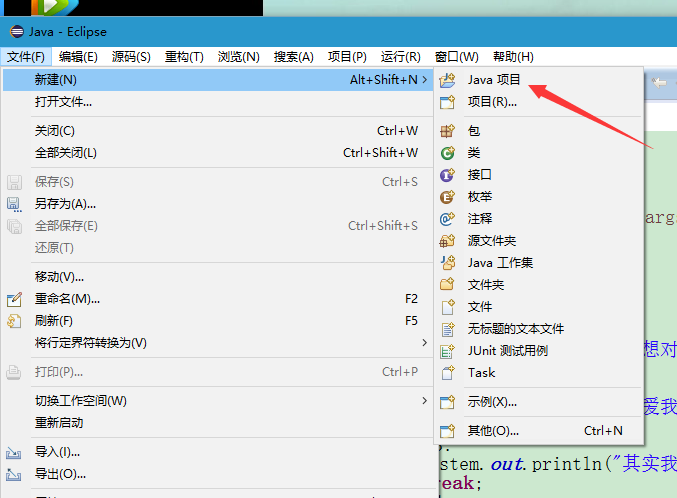Open the 项目(P) menu
This screenshot has width=677, height=498.
(347, 57)
